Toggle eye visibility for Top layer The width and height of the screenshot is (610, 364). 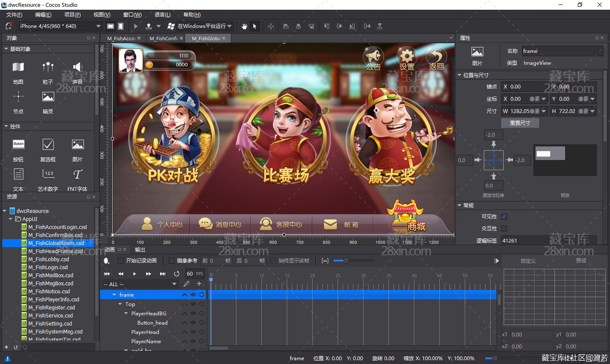click(193, 304)
